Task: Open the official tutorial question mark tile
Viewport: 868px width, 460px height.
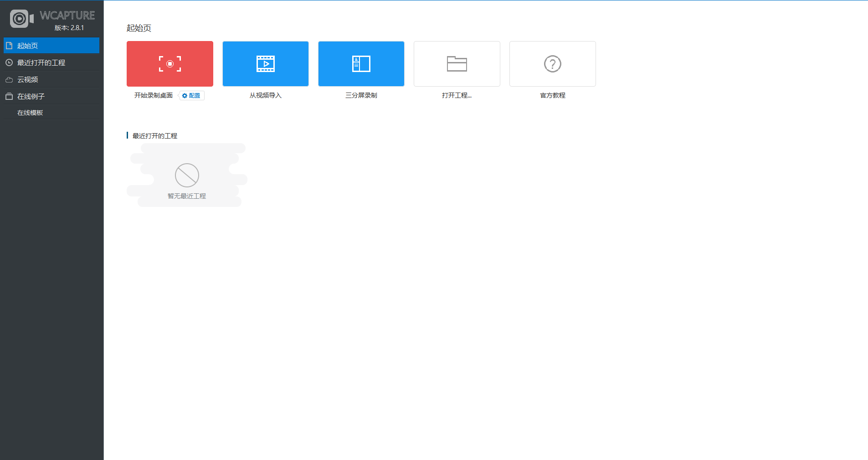Action: pyautogui.click(x=553, y=64)
